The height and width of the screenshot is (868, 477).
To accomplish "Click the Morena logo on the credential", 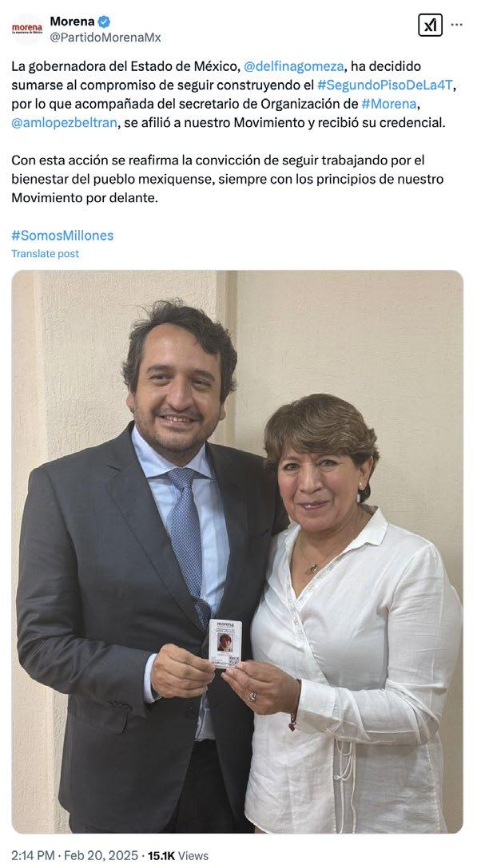I will point(225,624).
